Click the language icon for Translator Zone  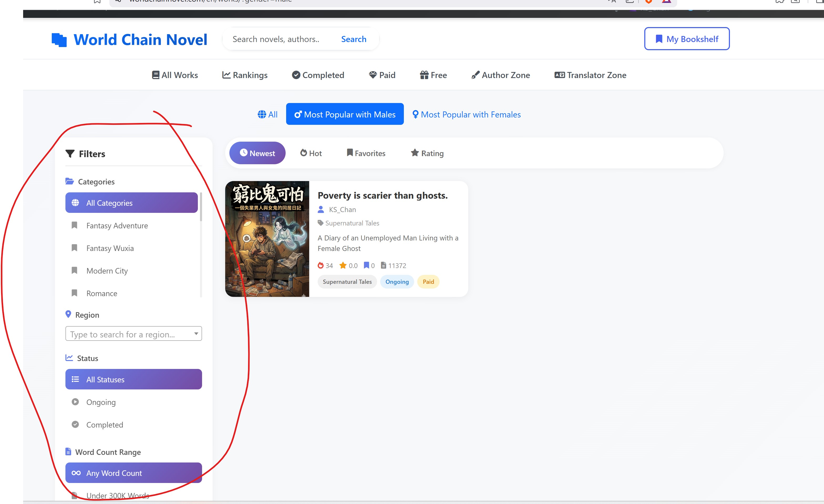tap(559, 75)
